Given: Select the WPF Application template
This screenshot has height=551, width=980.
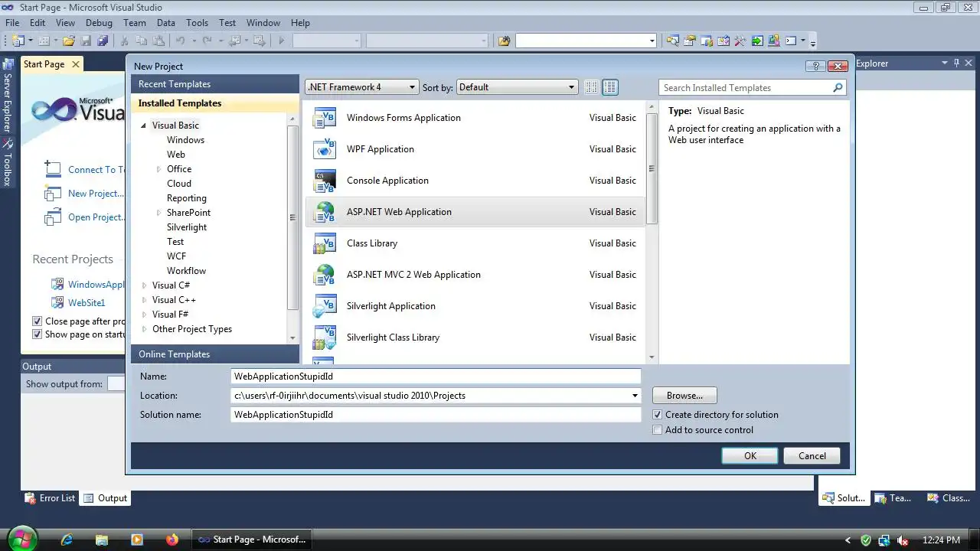Looking at the screenshot, I should (x=475, y=149).
